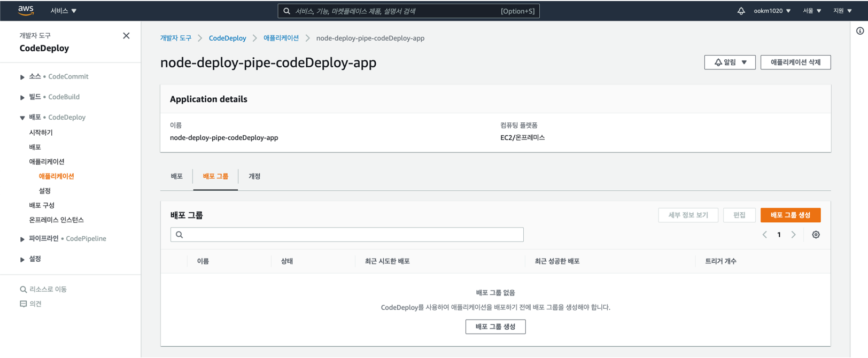
Task: Click the 의견 feedback link
Action: (35, 304)
